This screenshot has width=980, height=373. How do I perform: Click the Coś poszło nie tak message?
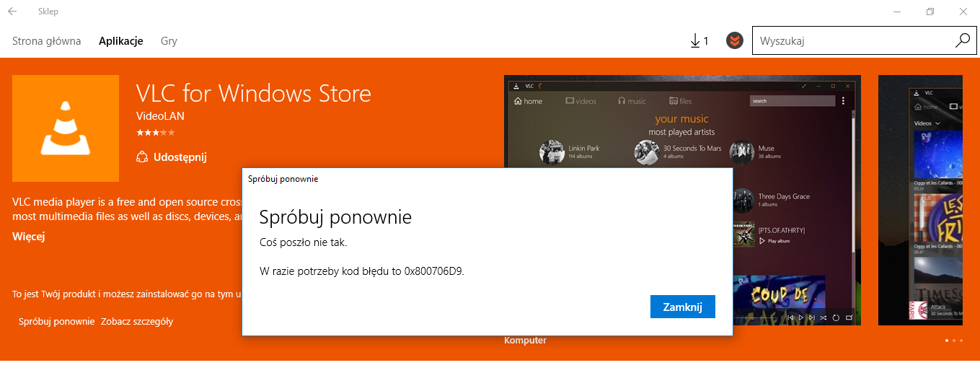303,243
